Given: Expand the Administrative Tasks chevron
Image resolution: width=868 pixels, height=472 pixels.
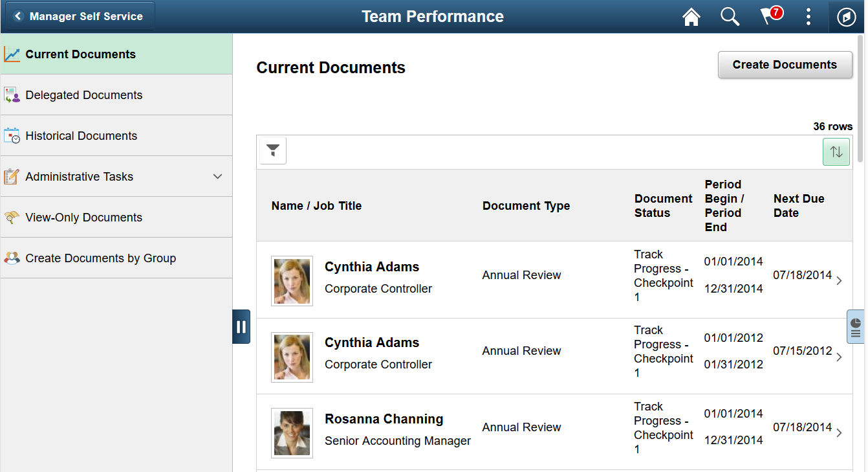Looking at the screenshot, I should tap(218, 177).
